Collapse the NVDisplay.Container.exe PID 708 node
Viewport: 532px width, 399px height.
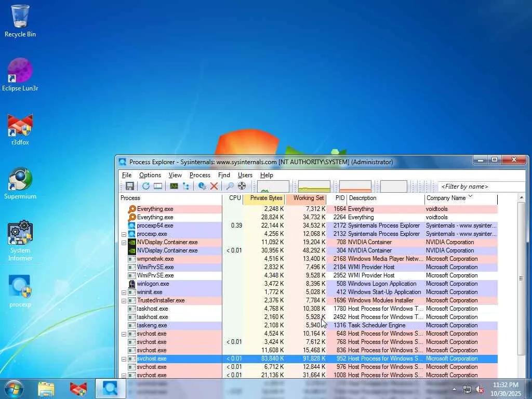tap(124, 243)
